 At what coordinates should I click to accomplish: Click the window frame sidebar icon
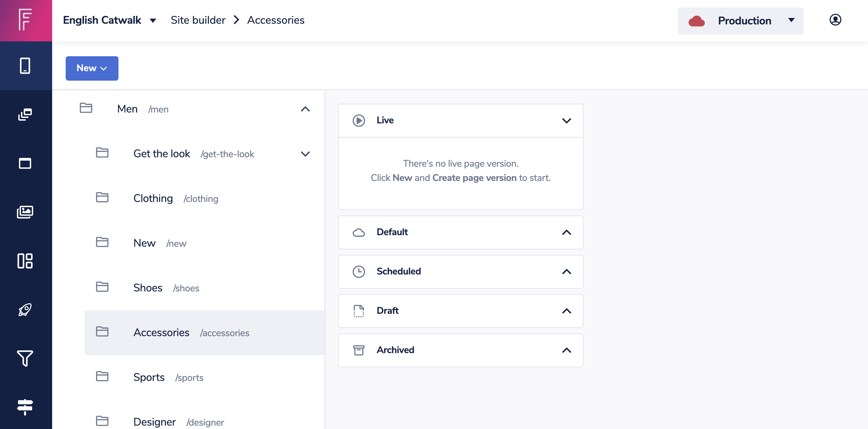[x=25, y=163]
